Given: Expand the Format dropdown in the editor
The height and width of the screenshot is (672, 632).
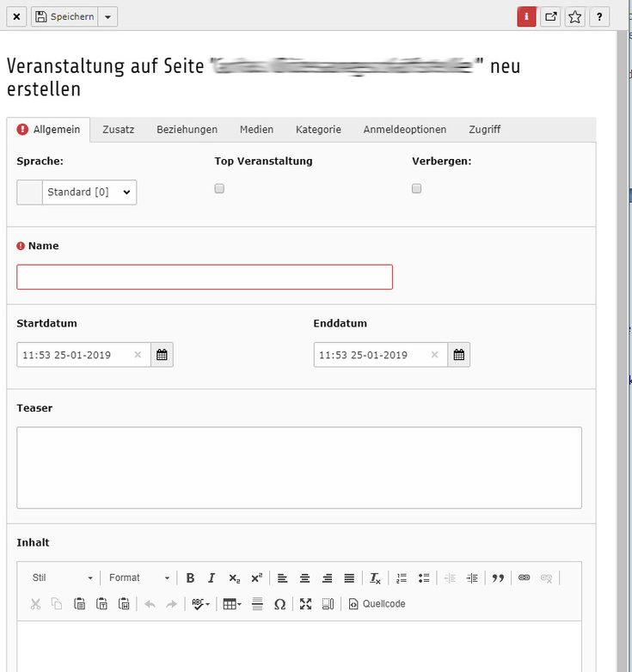Looking at the screenshot, I should pos(139,578).
